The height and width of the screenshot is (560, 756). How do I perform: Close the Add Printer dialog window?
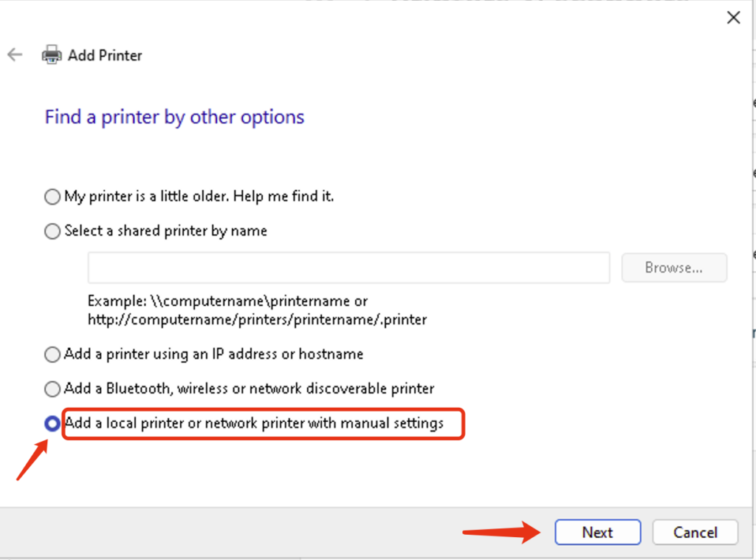pos(733,17)
